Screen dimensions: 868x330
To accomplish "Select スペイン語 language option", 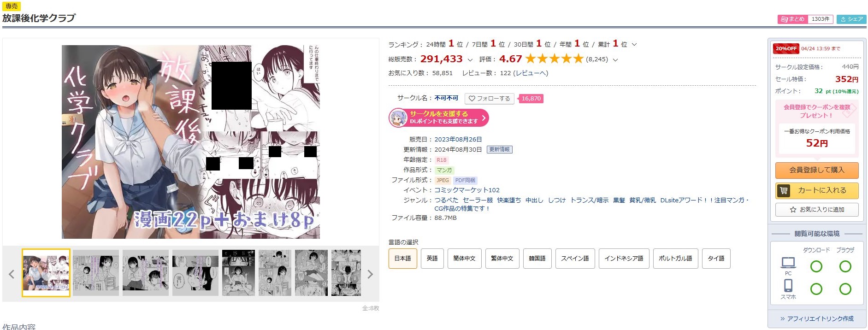I will click(575, 259).
